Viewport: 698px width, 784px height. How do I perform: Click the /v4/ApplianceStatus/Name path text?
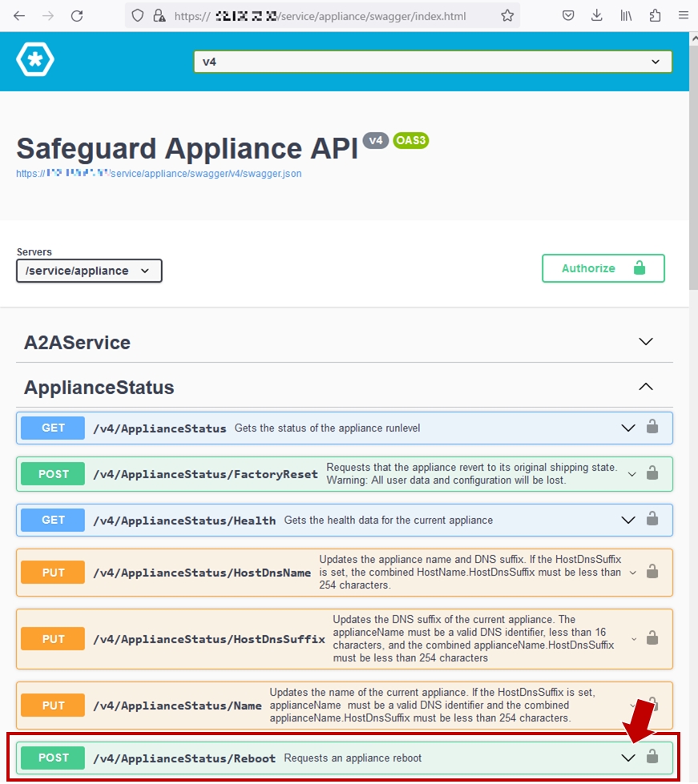tap(177, 706)
